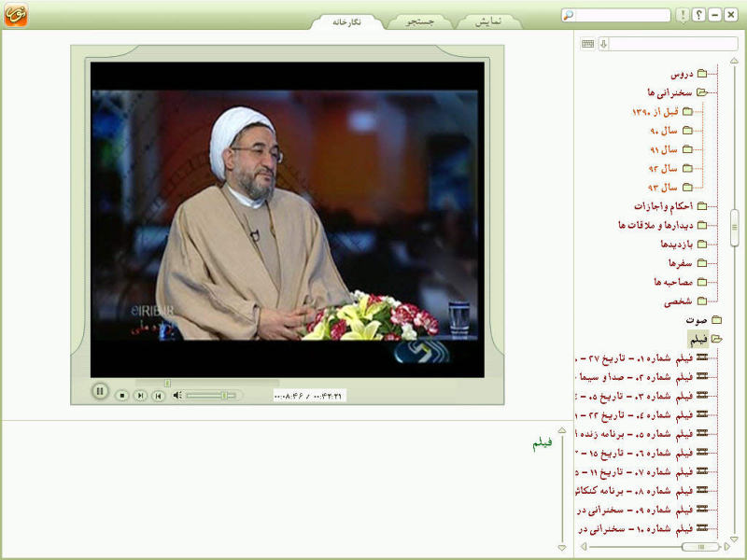
Task: Go back to the previous video track
Action: pyautogui.click(x=158, y=395)
